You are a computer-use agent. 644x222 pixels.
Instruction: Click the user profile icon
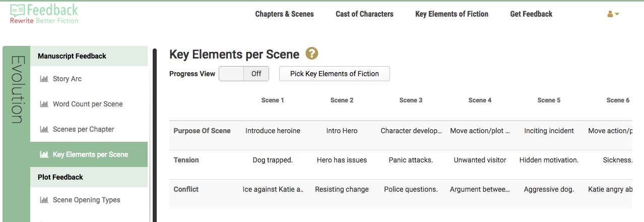(x=610, y=14)
